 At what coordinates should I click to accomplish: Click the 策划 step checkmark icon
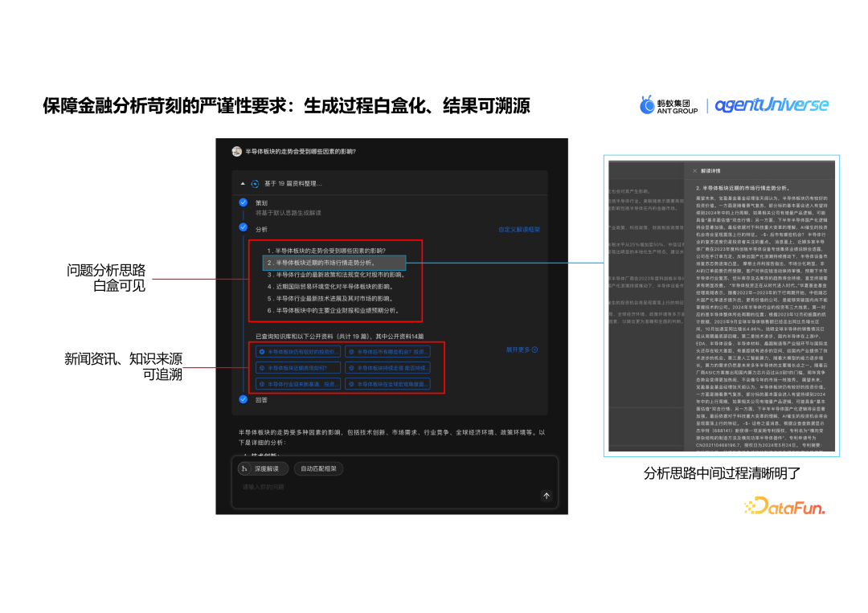(x=243, y=202)
